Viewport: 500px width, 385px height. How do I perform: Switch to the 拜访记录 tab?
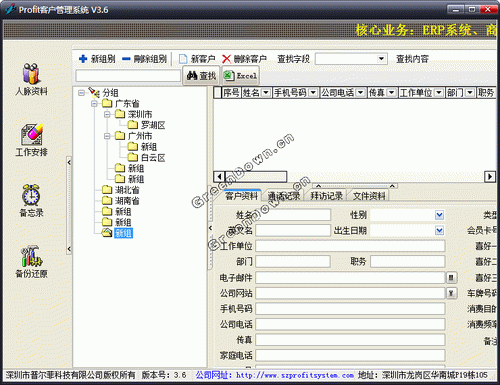tap(326, 196)
